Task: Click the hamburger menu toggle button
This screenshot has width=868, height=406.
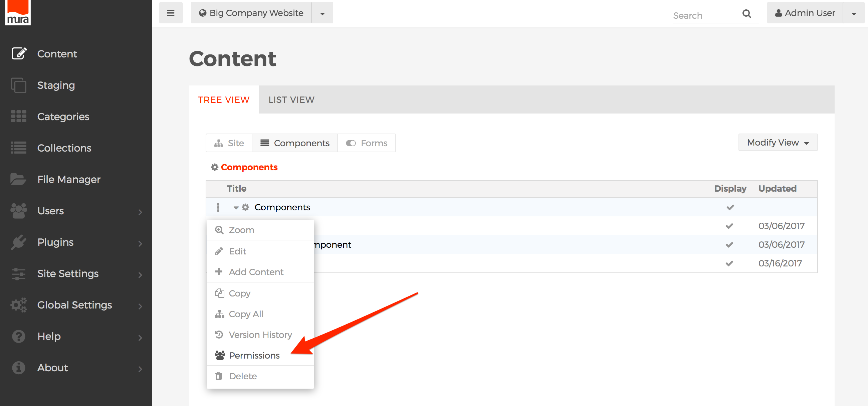Action: pyautogui.click(x=171, y=13)
